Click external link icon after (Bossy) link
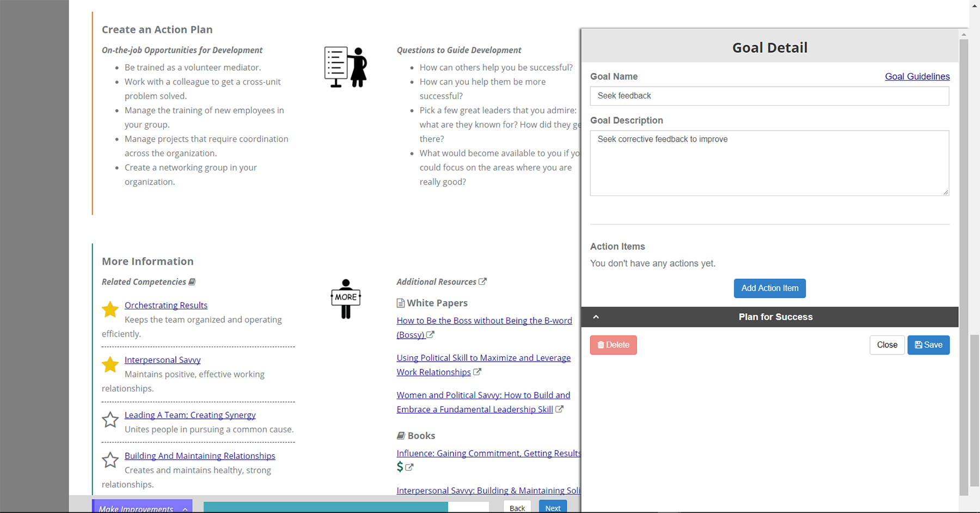 tap(430, 335)
